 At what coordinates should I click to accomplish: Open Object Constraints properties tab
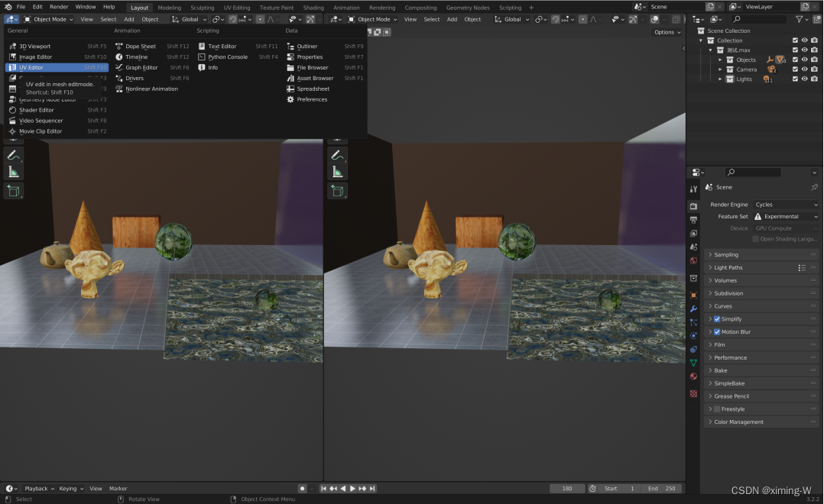coord(694,349)
